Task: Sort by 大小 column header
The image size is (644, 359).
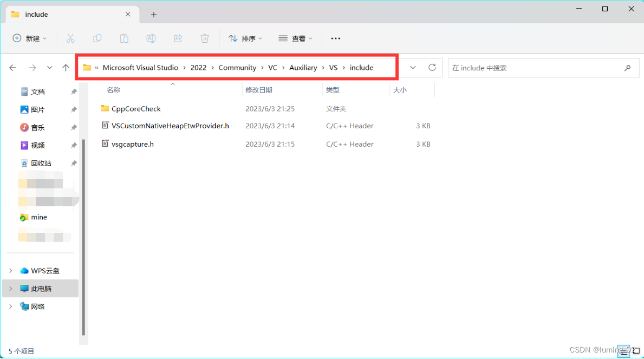Action: point(400,90)
